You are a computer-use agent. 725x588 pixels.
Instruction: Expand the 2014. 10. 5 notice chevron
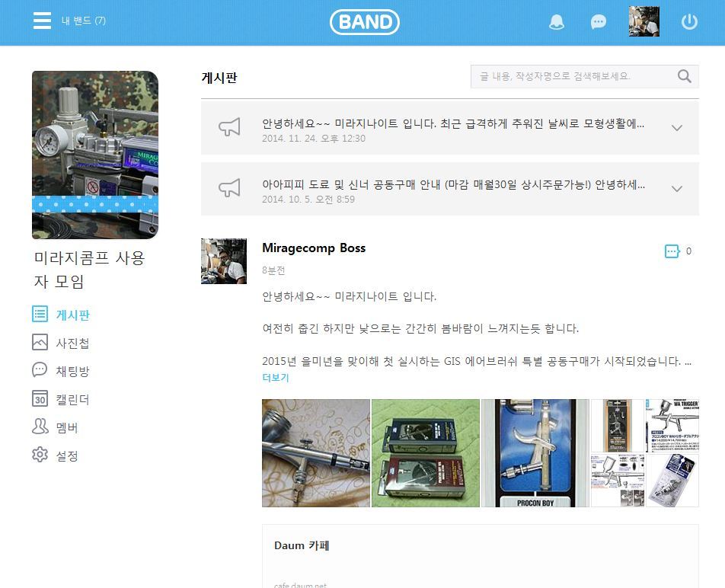(677, 189)
